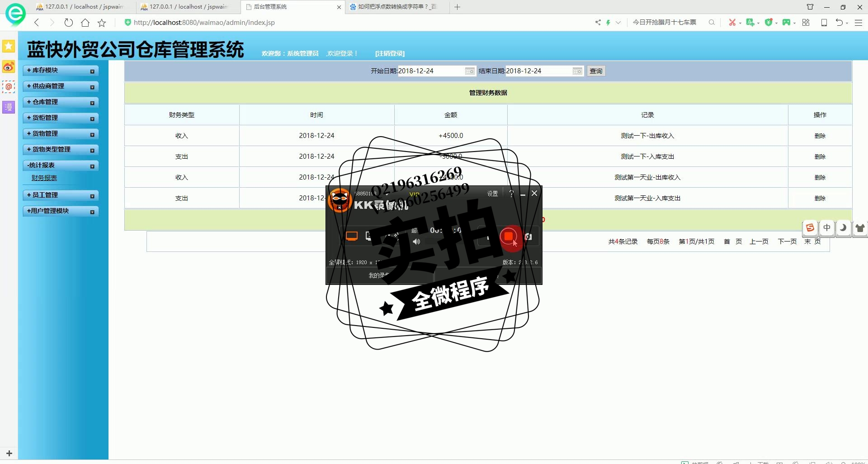Delete the 测试第一天业-入库支出 record
This screenshot has width=868, height=464.
click(x=820, y=198)
